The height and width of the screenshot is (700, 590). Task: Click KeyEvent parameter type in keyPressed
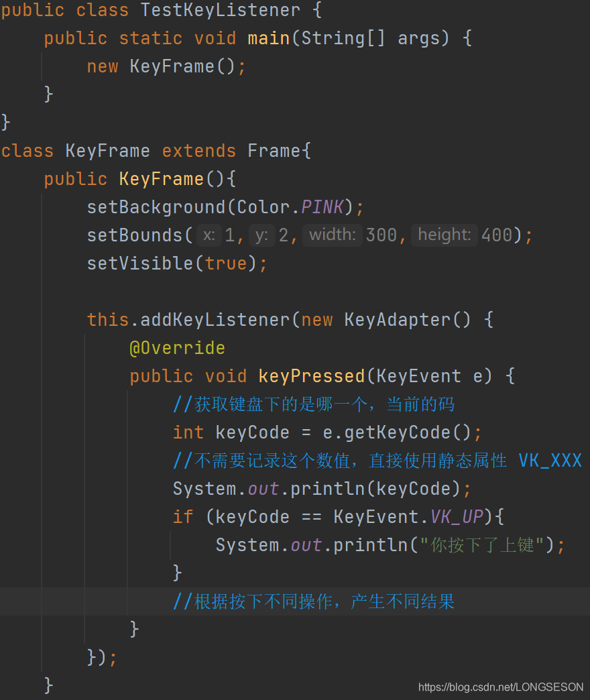pyautogui.click(x=418, y=376)
